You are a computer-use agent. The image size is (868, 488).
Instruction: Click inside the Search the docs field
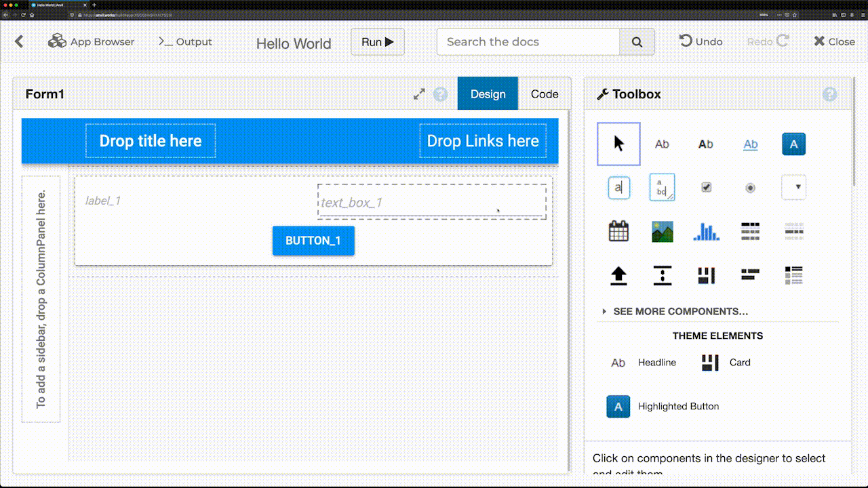(528, 41)
